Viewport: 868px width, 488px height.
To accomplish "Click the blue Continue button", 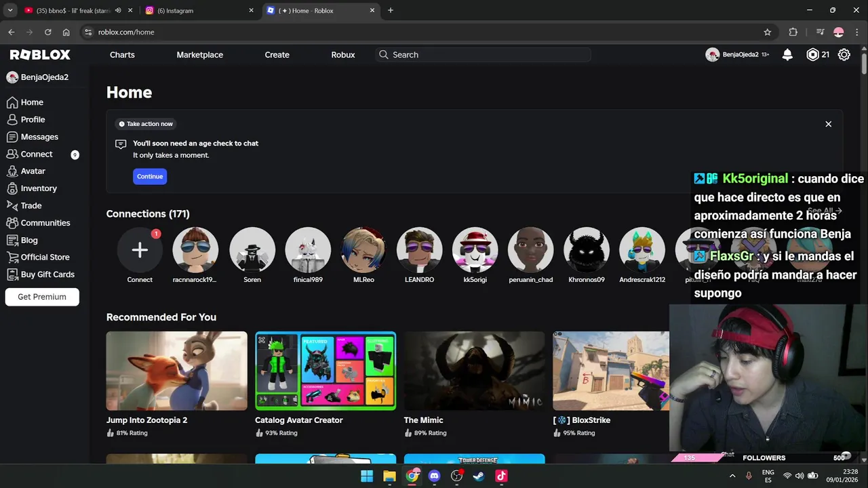I will pyautogui.click(x=150, y=176).
